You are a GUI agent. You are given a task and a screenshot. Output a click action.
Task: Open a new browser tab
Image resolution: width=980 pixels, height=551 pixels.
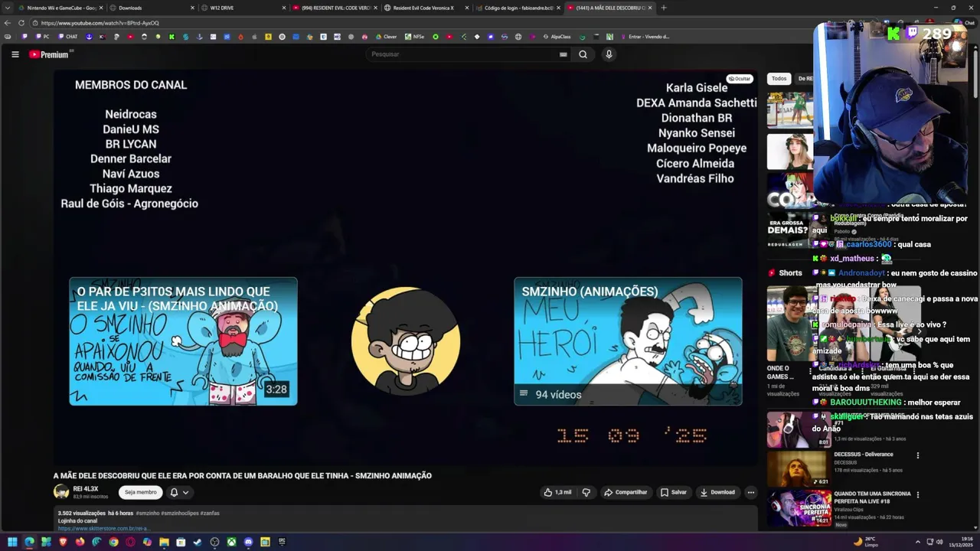click(x=663, y=8)
